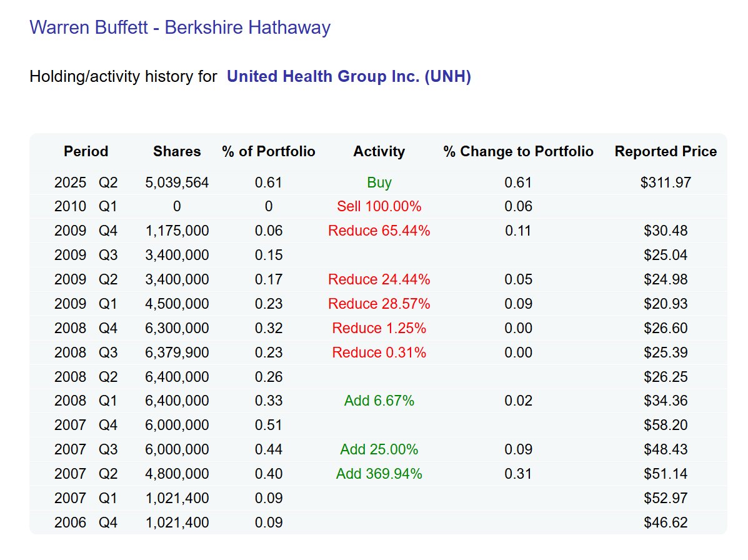The image size is (748, 560).
Task: Select the Reduce 0.31% activity cell
Action: point(379,352)
